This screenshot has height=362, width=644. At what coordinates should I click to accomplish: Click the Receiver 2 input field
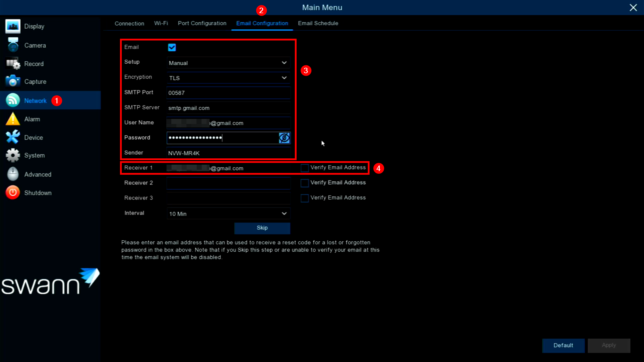228,183
